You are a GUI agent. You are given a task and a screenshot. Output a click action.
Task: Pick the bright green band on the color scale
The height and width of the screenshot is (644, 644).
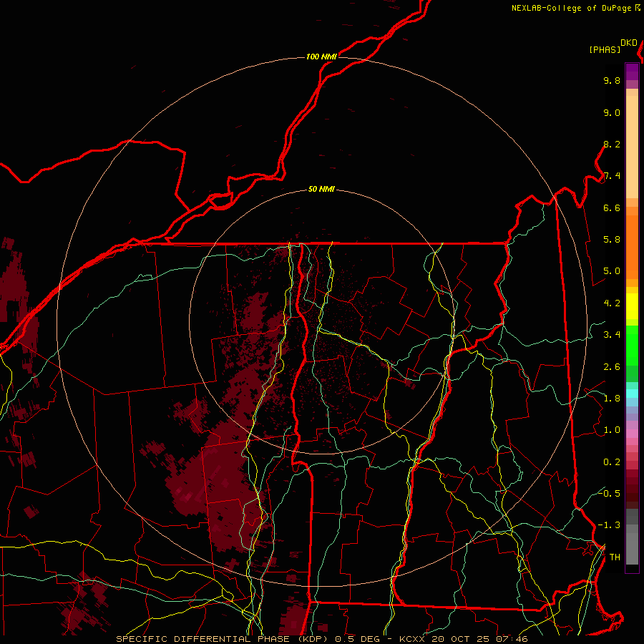pos(632,345)
